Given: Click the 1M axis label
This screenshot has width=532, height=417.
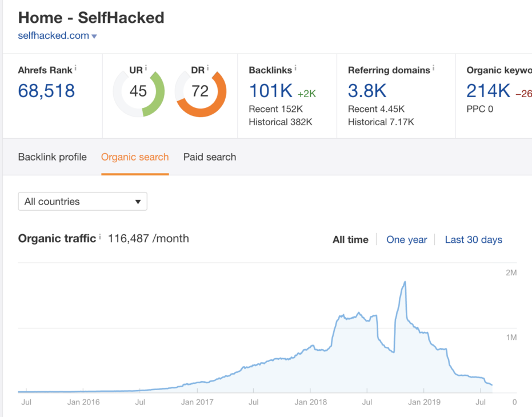Looking at the screenshot, I should pyautogui.click(x=511, y=337).
